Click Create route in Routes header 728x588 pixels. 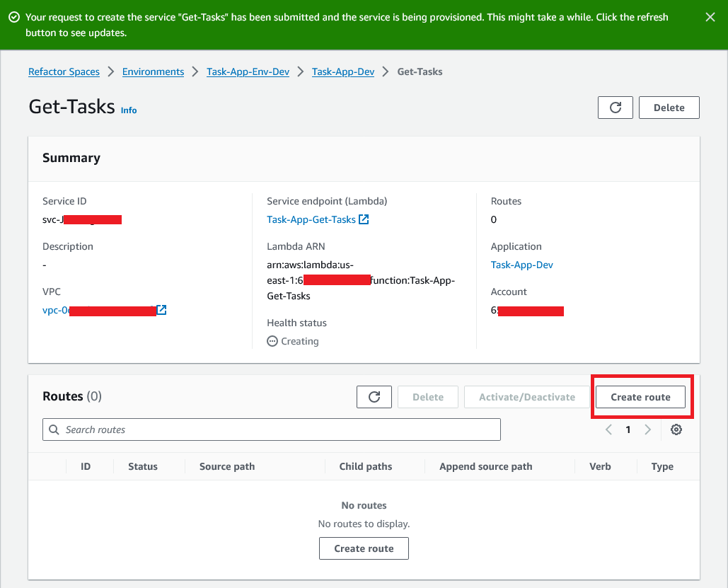coord(640,397)
